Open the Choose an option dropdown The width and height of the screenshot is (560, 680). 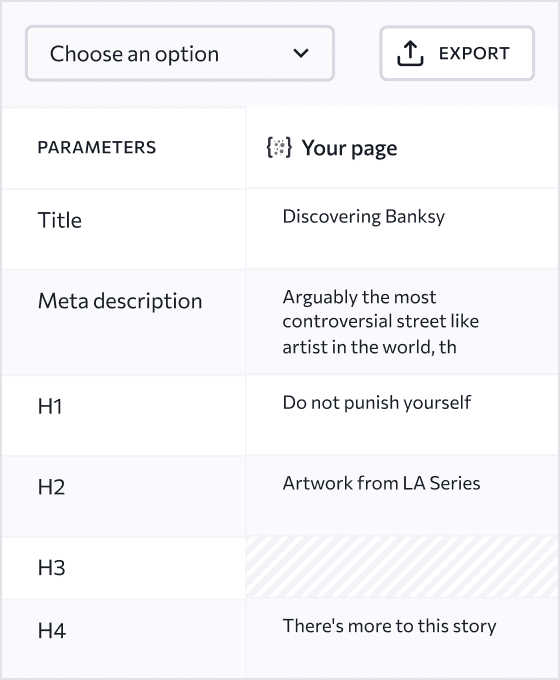(x=180, y=53)
